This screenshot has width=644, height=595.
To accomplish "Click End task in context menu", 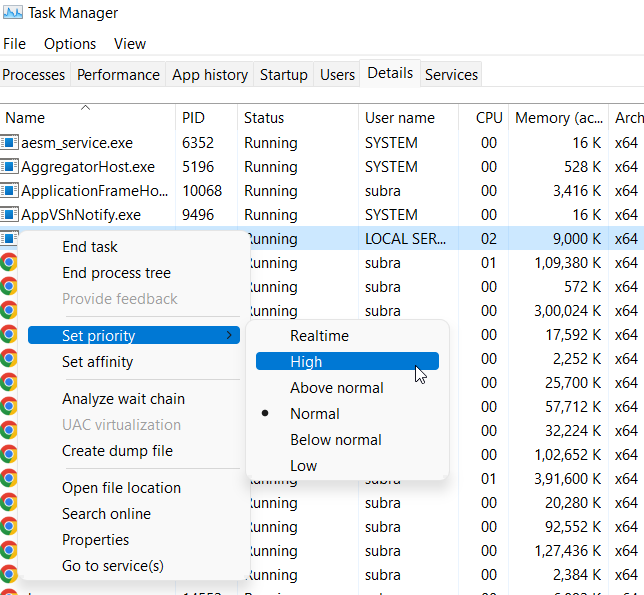I will 90,247.
